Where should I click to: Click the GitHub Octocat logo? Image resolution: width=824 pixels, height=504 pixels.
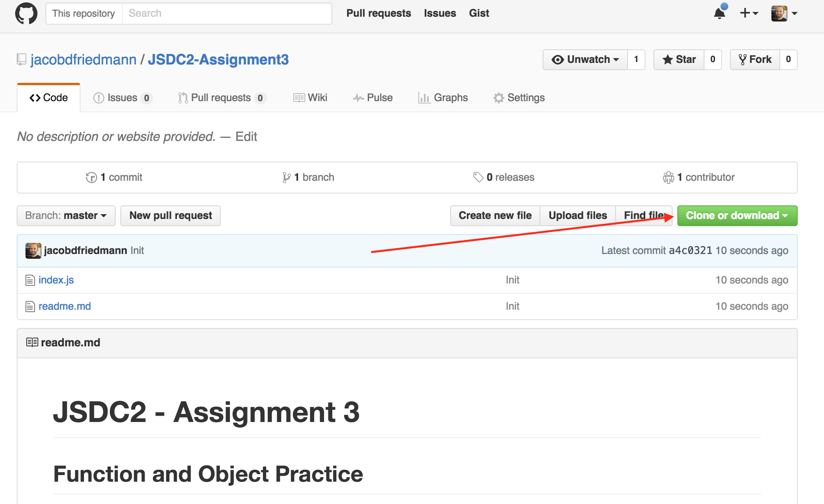pyautogui.click(x=26, y=14)
